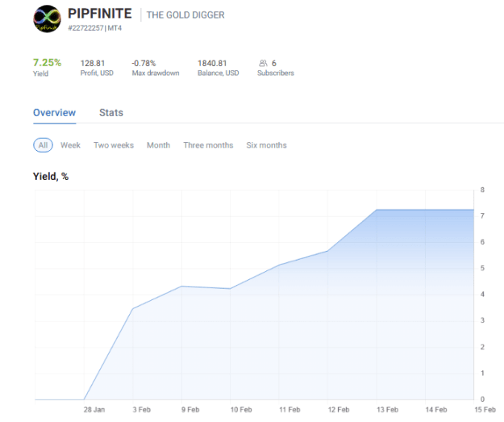Click the Pipfinite infinity logo avatar

pos(47,19)
